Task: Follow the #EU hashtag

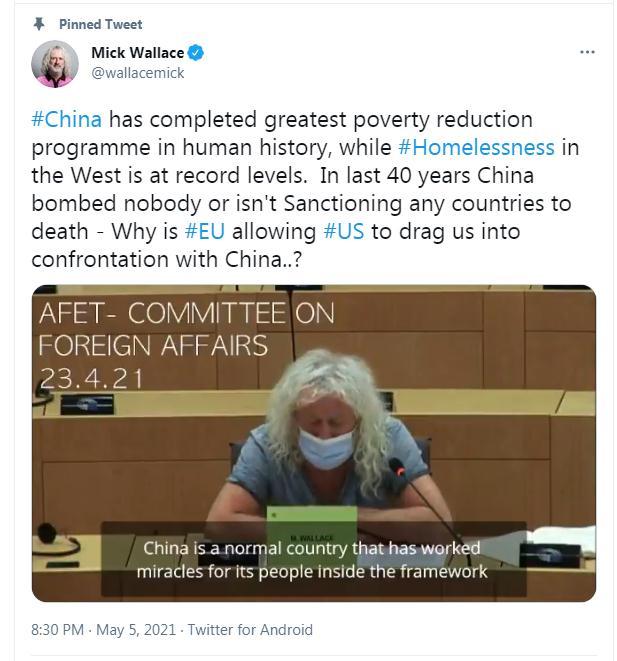Action: [x=205, y=231]
